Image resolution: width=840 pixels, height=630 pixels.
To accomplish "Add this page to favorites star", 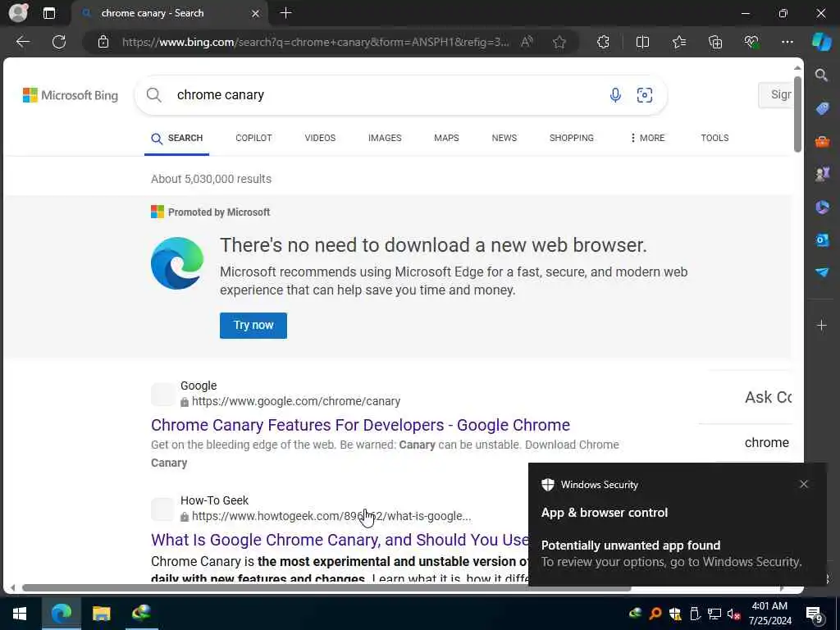I will click(x=559, y=42).
